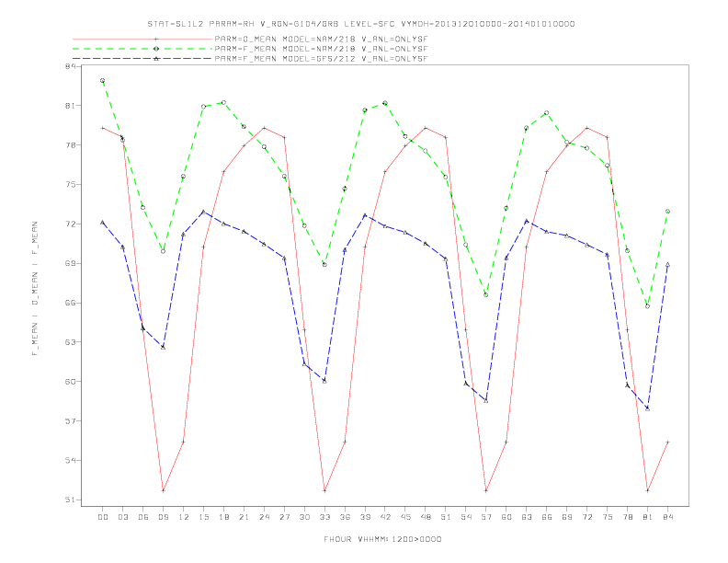Viewport: 728px width, 563px height.
Task: Click x-axis hour label 63
Action: coord(527,517)
